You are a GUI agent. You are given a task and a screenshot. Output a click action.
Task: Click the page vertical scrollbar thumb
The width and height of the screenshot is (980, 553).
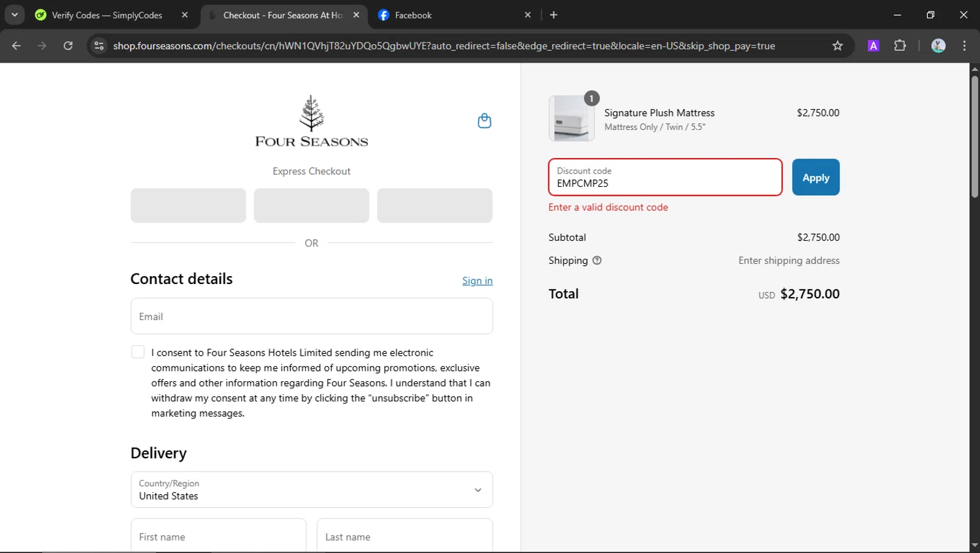point(974,136)
